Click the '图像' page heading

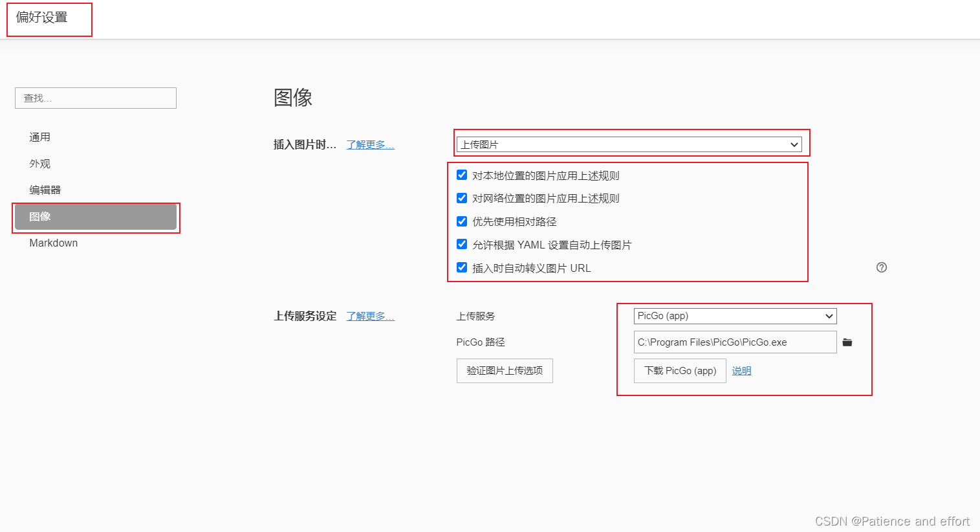click(x=293, y=98)
